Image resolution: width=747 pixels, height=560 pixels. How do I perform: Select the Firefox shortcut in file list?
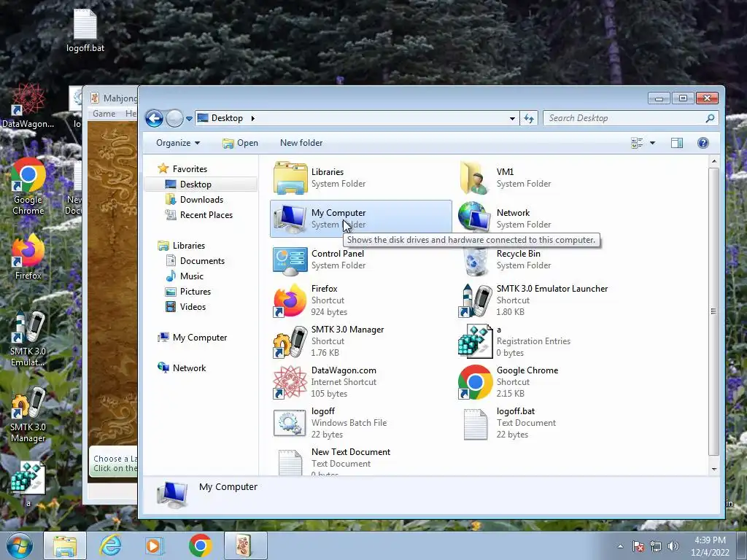click(x=290, y=300)
